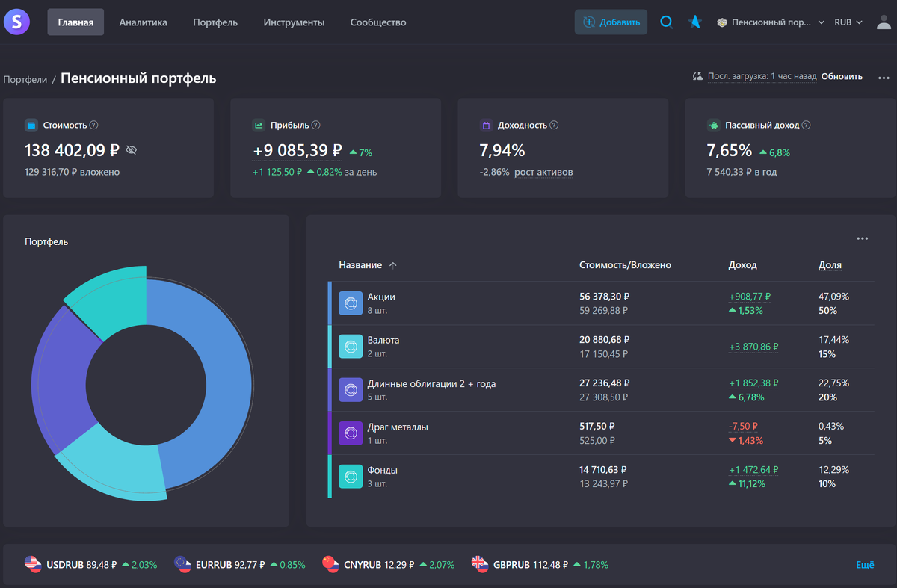Open the RUB currency dropdown
The height and width of the screenshot is (588, 897).
pyautogui.click(x=848, y=22)
